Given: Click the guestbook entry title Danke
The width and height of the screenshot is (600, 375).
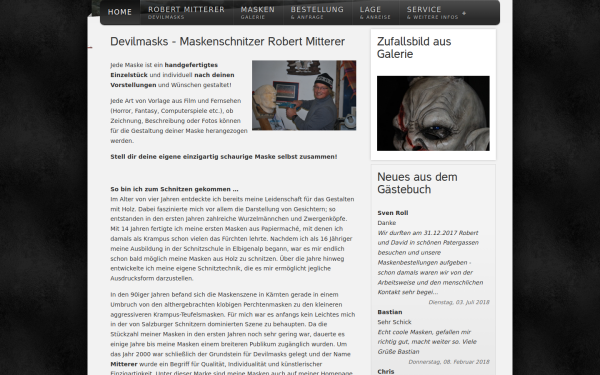Looking at the screenshot, I should 386,223.
